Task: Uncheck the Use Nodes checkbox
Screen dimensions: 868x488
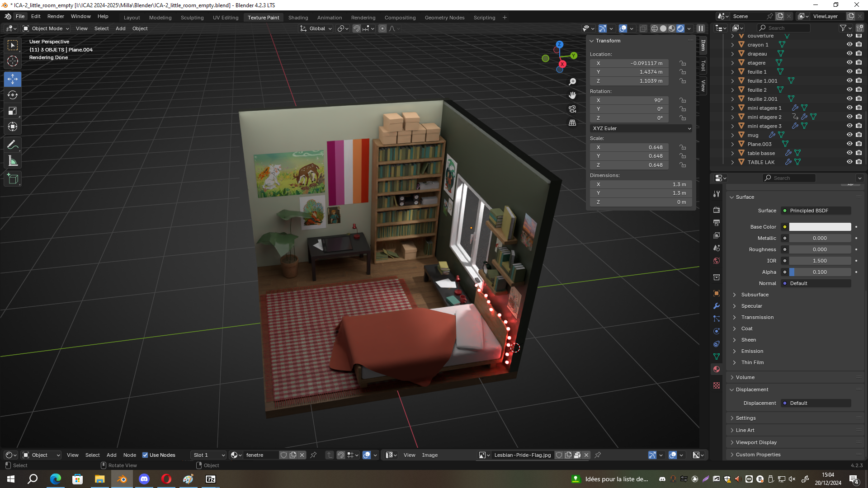Action: pyautogui.click(x=145, y=455)
